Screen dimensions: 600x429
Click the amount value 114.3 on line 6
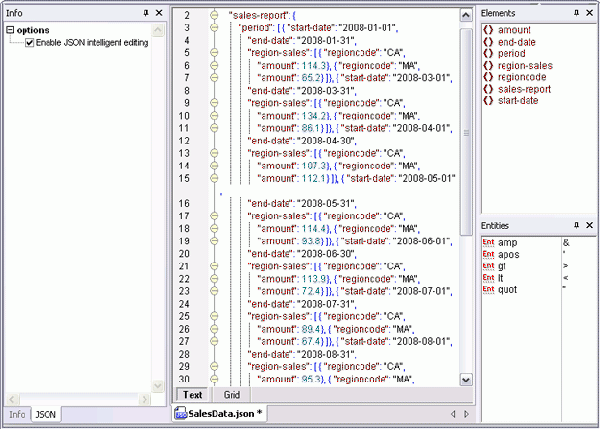coord(313,65)
